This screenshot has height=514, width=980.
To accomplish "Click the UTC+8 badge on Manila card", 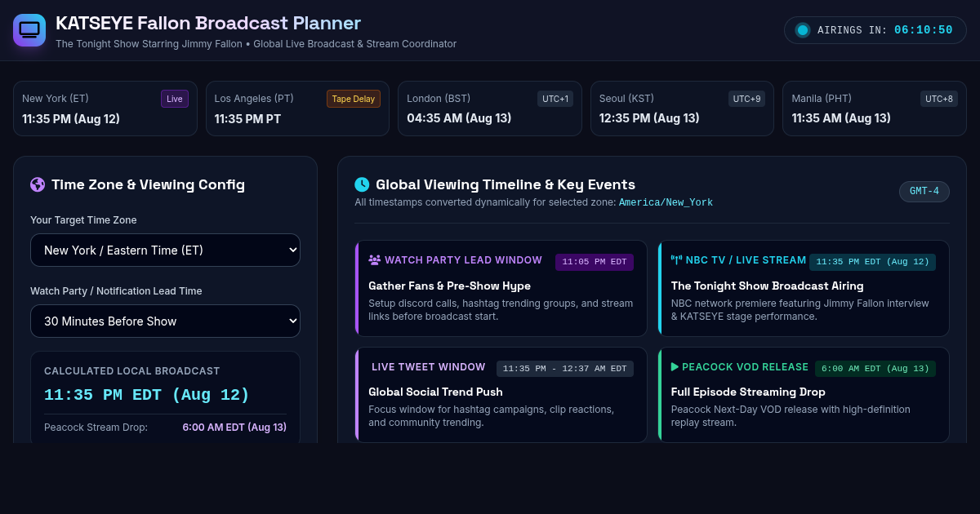I will click(939, 99).
